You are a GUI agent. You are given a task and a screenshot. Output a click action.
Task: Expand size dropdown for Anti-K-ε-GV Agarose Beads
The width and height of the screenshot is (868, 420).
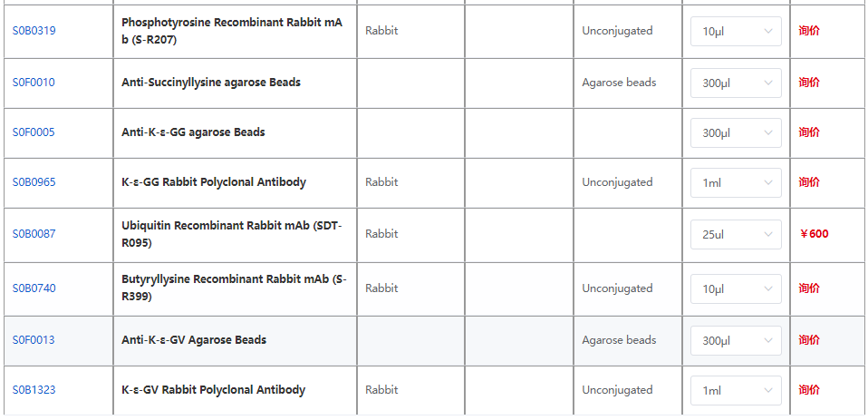click(x=736, y=341)
